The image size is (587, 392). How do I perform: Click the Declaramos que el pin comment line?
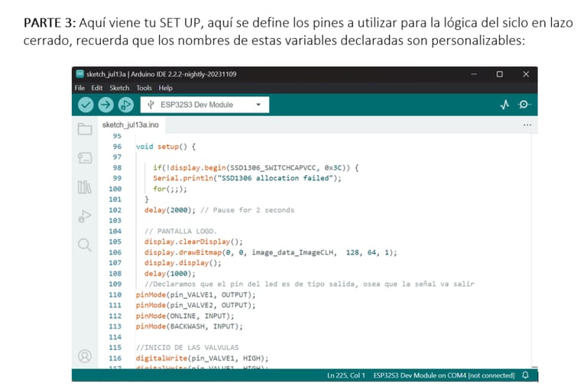coord(310,284)
